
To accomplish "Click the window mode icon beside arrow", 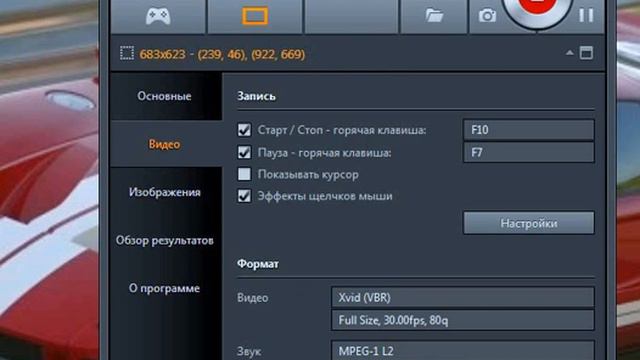I will click(x=587, y=53).
